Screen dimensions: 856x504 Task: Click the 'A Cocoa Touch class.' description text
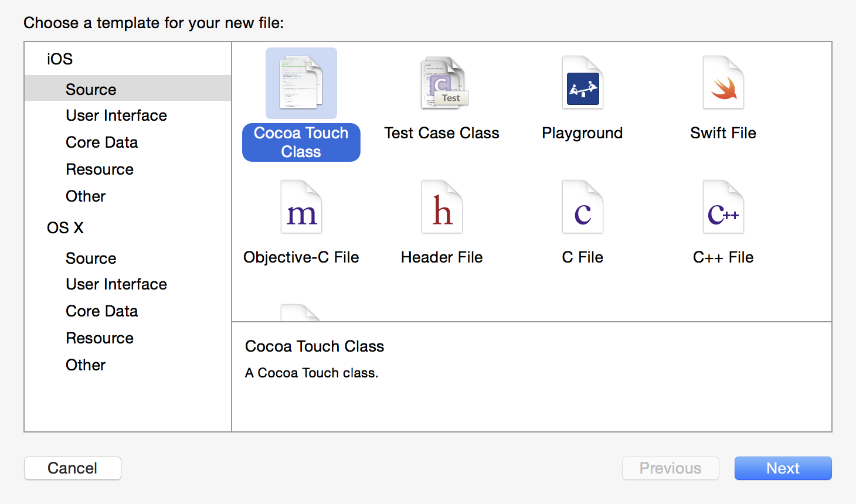pos(312,373)
